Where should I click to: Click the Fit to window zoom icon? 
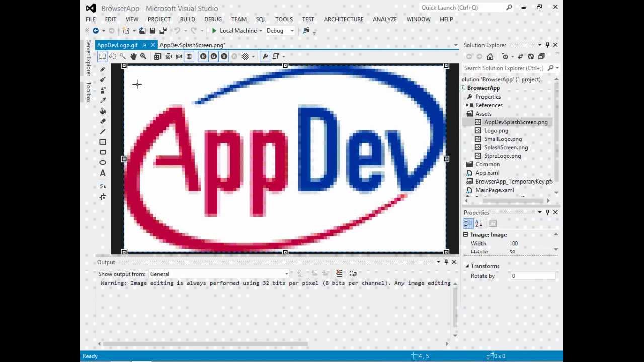[168, 56]
